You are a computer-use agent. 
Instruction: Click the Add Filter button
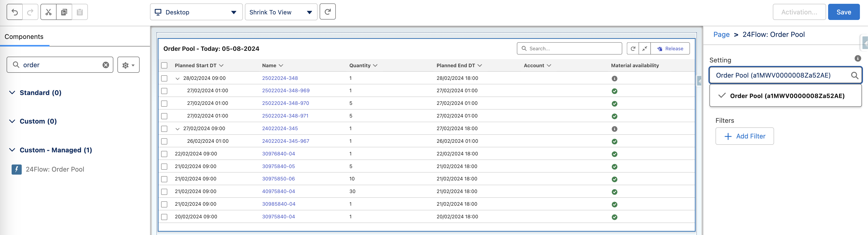coord(744,136)
